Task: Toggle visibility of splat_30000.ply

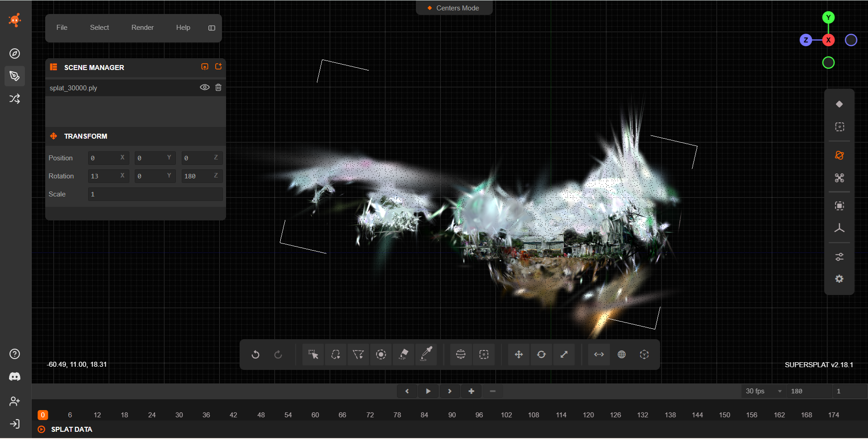Action: pos(205,88)
